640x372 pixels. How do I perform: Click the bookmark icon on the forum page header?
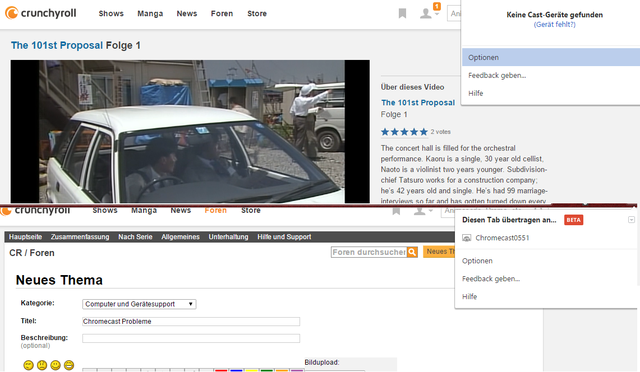396,211
